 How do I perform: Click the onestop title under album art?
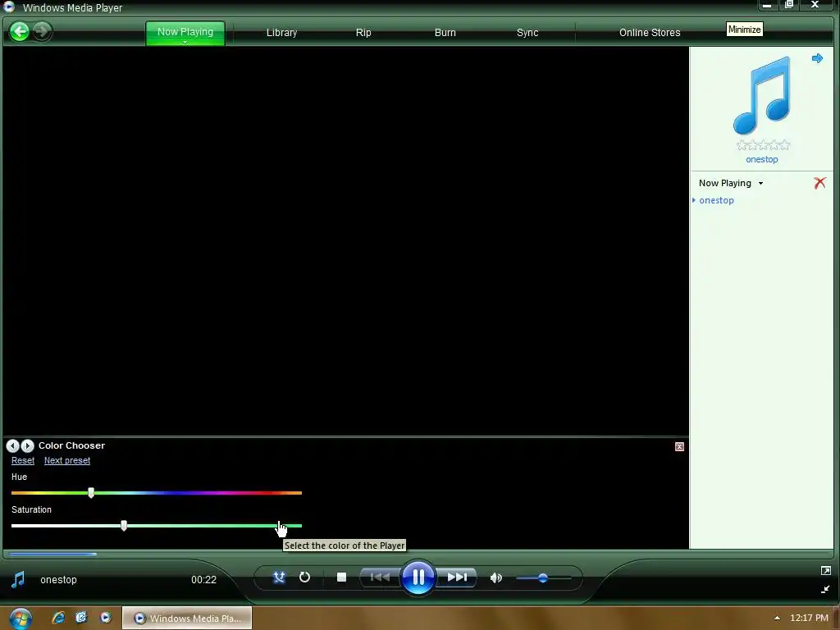pos(762,160)
